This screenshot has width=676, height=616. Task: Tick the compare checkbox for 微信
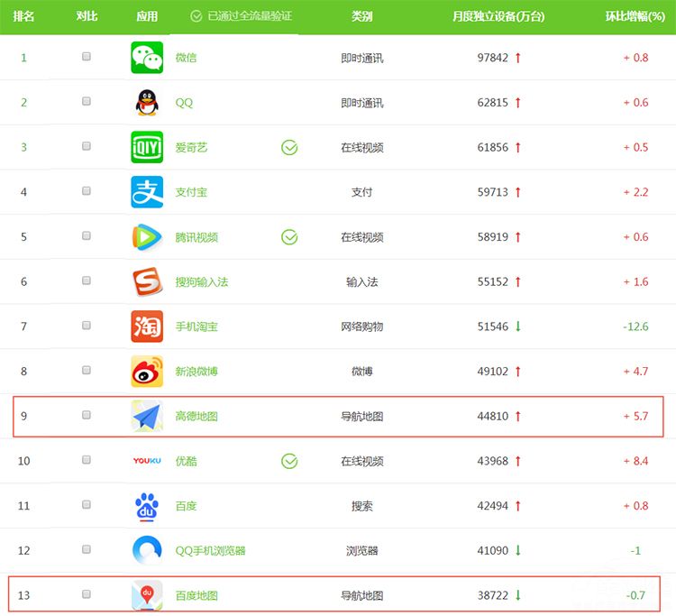pyautogui.click(x=87, y=57)
